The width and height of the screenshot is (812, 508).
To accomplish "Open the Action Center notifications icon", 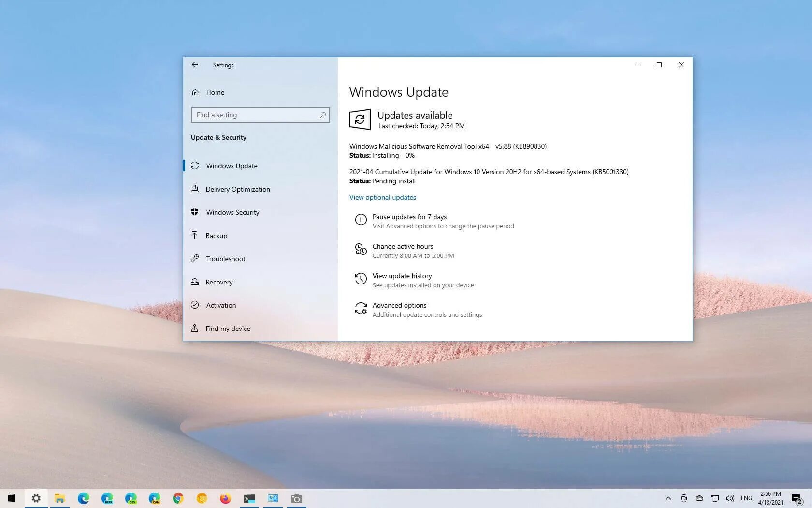I will coord(797,498).
